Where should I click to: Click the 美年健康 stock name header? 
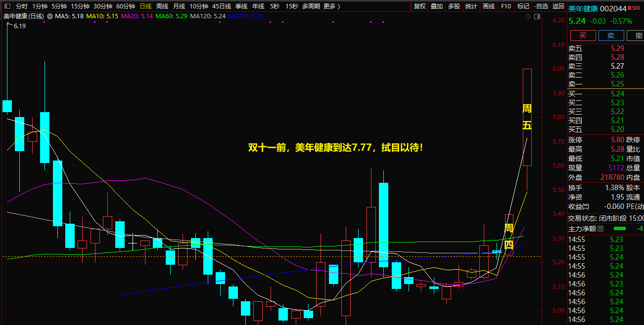[x=583, y=8]
